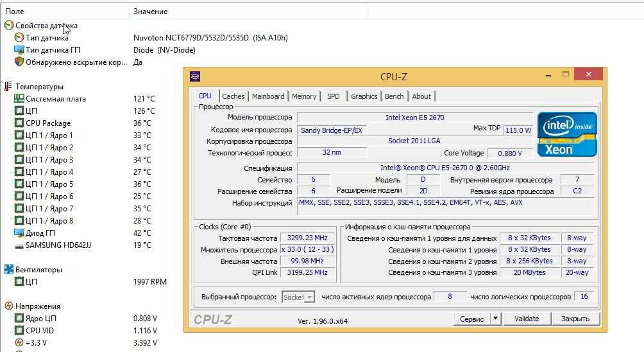Click the level 3 cache value 20 MBytes
The height and width of the screenshot is (352, 644).
click(x=529, y=272)
